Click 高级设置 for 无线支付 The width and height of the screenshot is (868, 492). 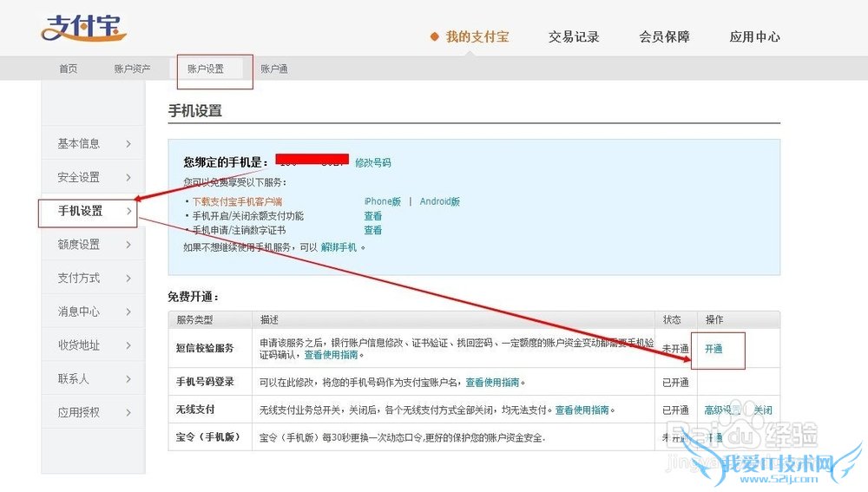click(x=722, y=410)
